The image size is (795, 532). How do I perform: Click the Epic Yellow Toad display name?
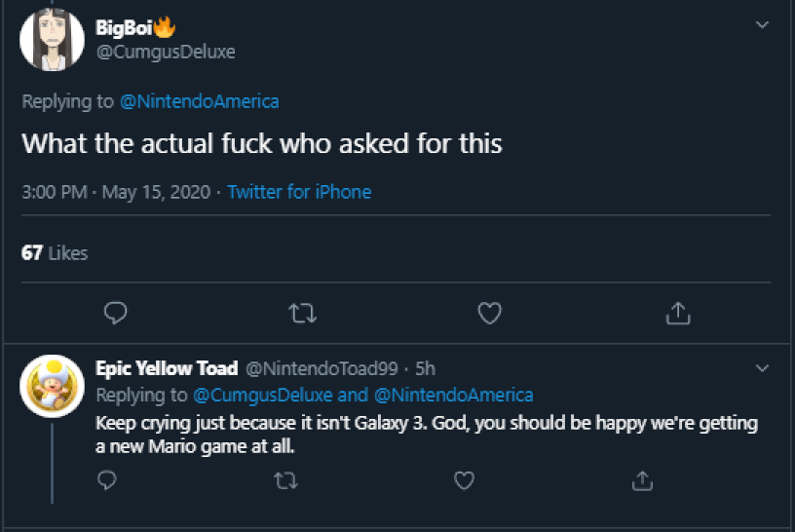pyautogui.click(x=167, y=368)
